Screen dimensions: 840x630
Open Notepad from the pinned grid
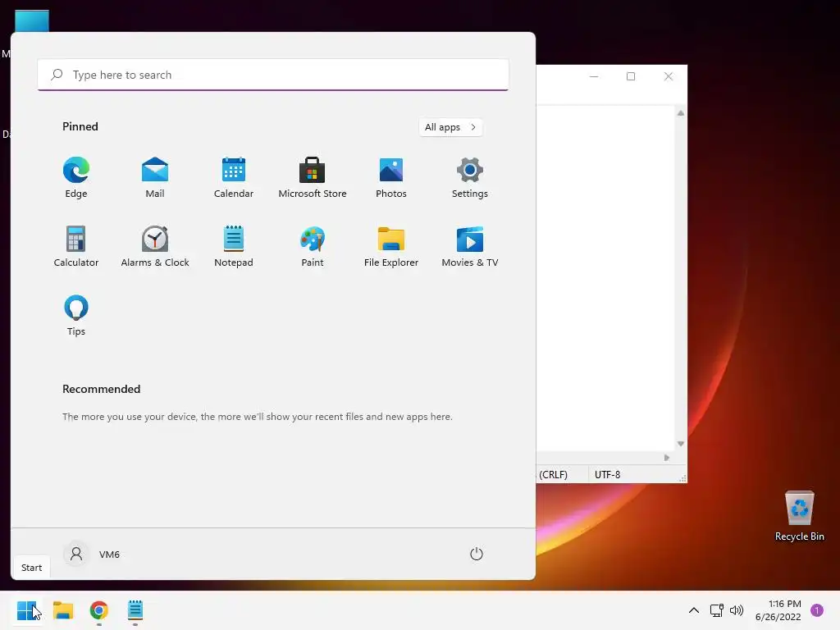[x=234, y=247]
